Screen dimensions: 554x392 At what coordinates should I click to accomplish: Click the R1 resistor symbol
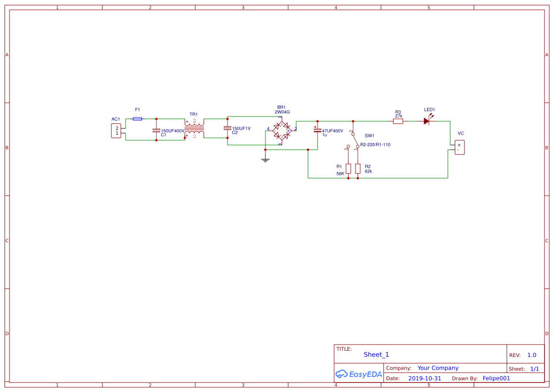pyautogui.click(x=348, y=169)
